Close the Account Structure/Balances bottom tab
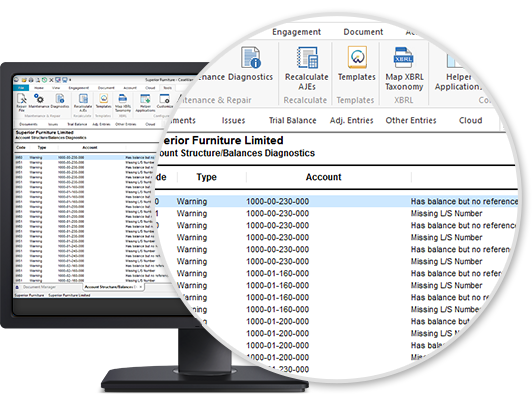This screenshot has width=532, height=400. (141, 287)
